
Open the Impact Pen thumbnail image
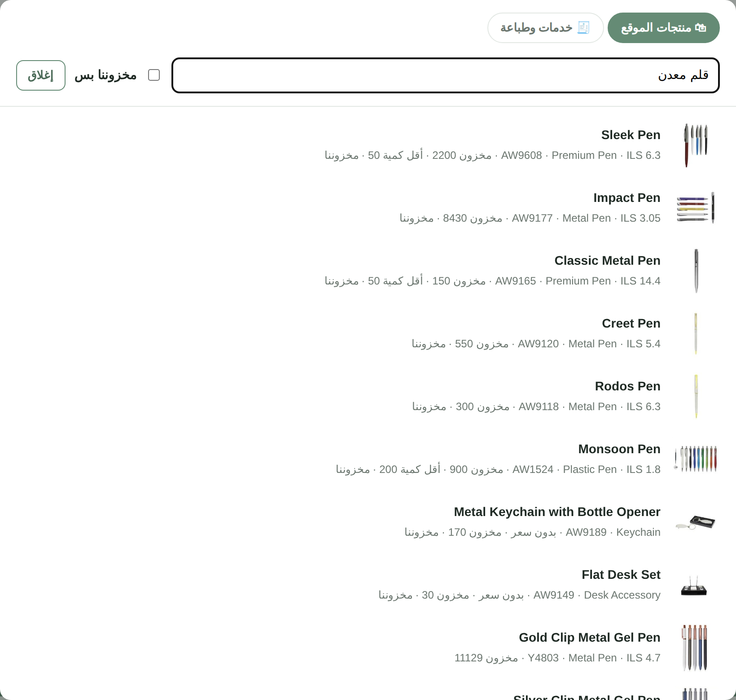coord(696,208)
